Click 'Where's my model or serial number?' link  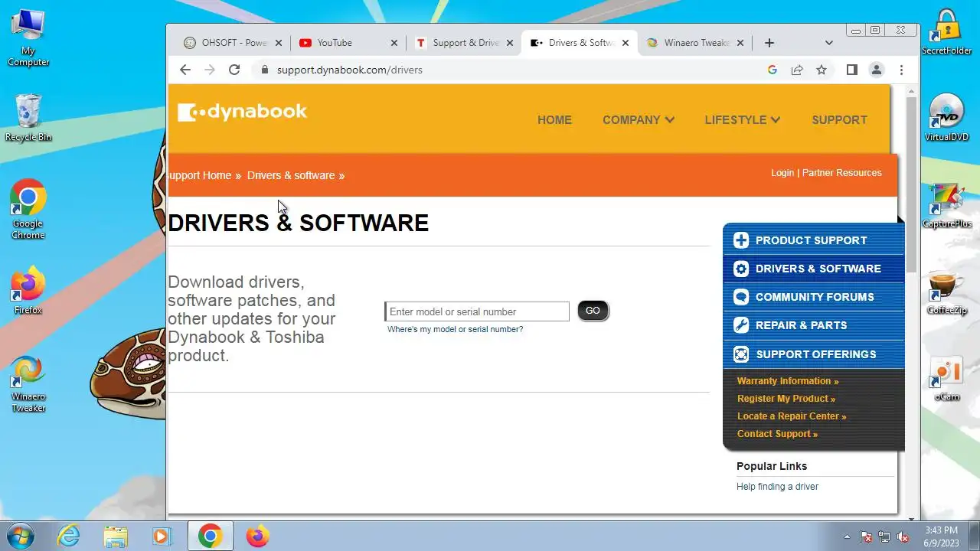(455, 329)
